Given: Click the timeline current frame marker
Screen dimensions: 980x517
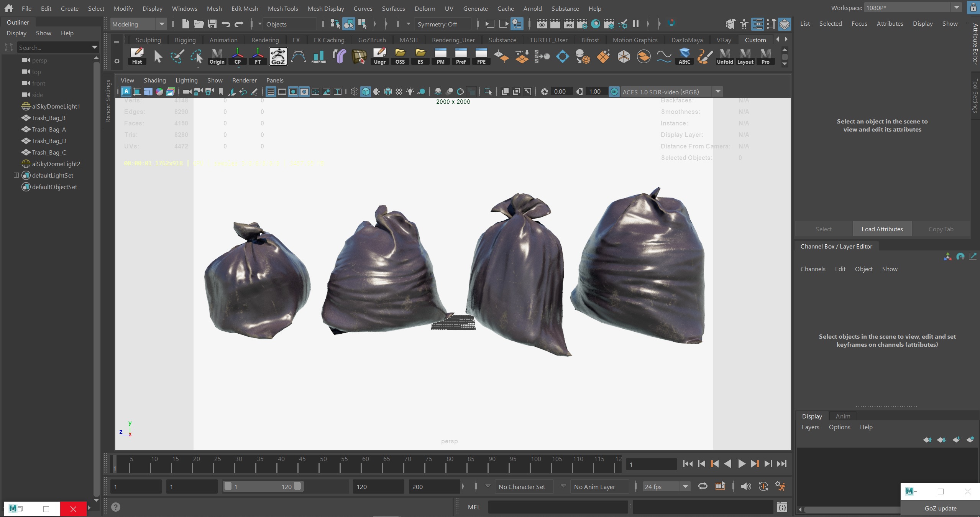Looking at the screenshot, I should point(114,464).
